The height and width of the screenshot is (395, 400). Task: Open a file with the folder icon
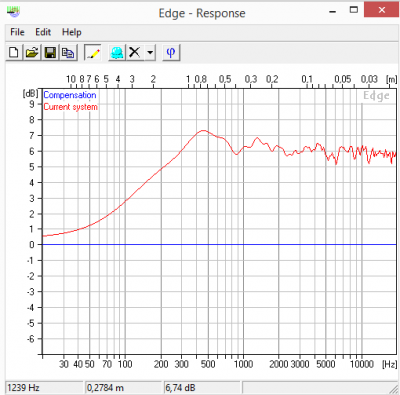(x=32, y=52)
